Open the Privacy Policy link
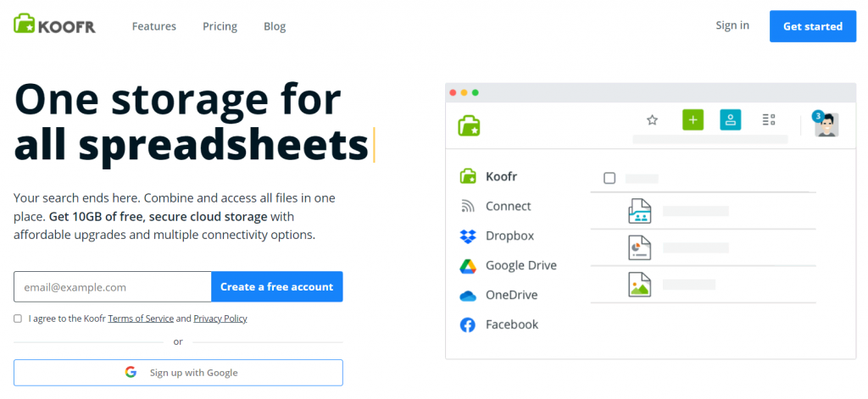868x399 pixels. [220, 319]
